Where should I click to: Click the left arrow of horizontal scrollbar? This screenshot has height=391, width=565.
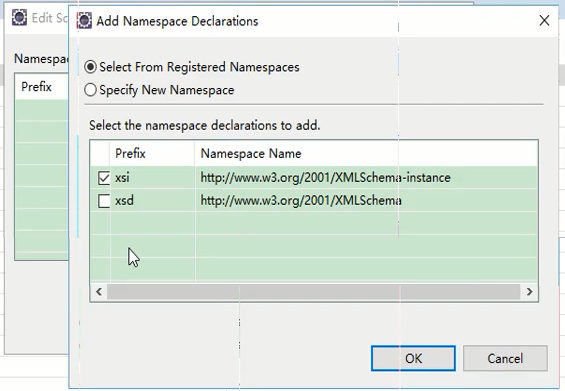point(99,291)
